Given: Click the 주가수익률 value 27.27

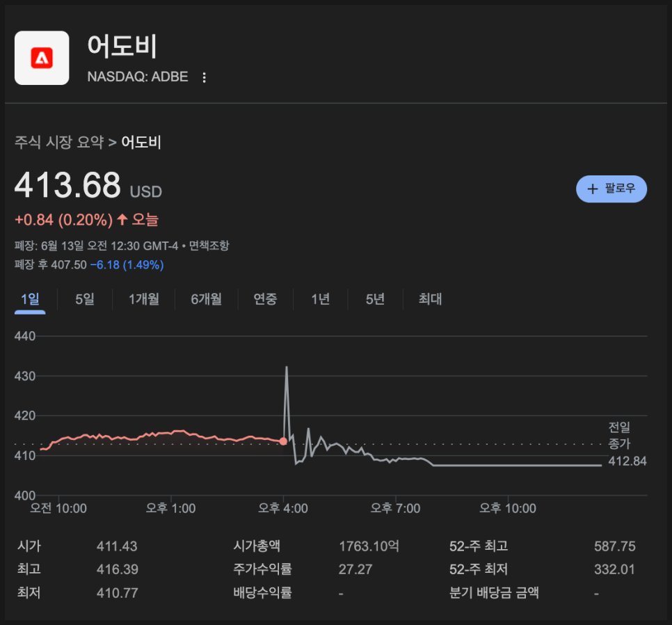Looking at the screenshot, I should (355, 570).
